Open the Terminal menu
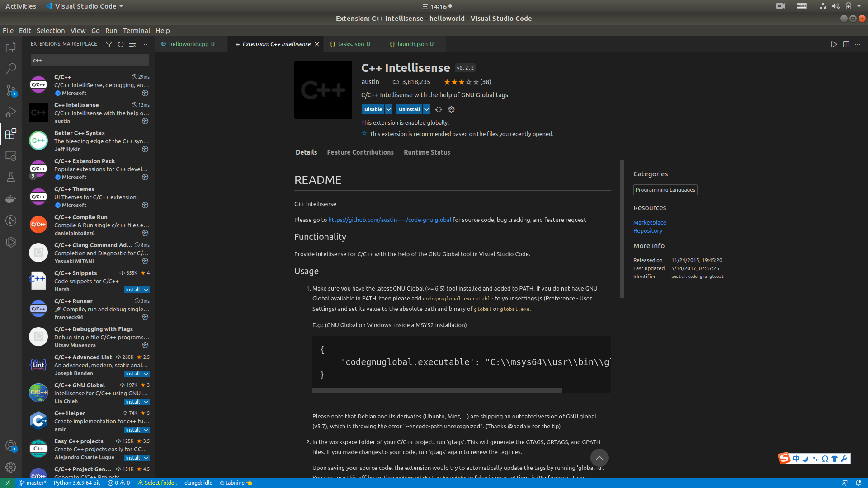This screenshot has height=488, width=868. (136, 30)
